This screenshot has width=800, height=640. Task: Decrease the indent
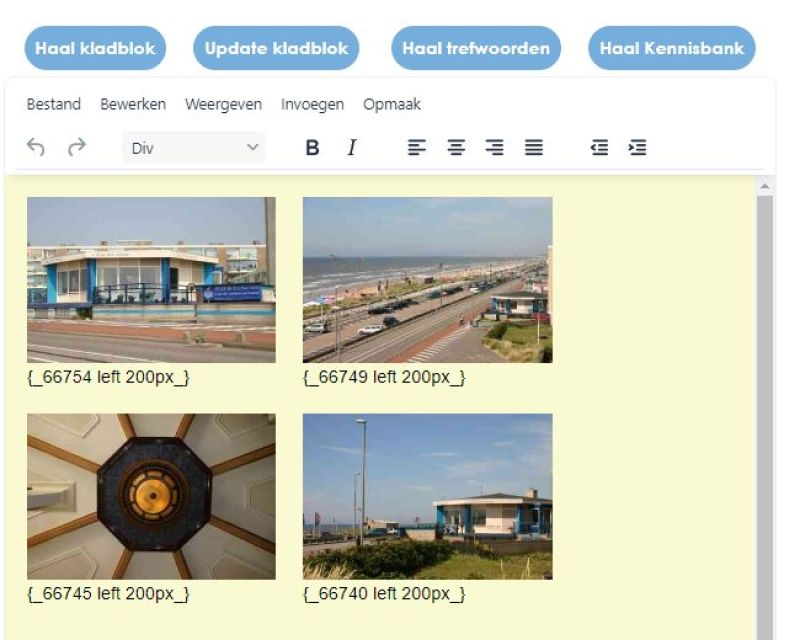pos(599,147)
